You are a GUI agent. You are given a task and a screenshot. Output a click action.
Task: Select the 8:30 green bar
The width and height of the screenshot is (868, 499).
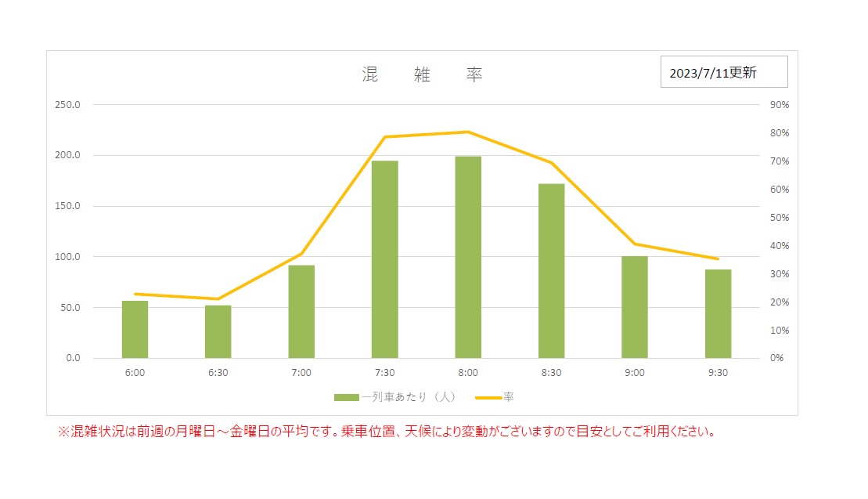point(551,270)
